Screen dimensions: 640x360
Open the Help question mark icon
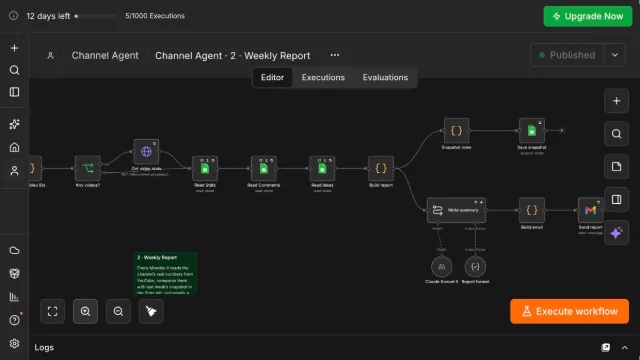click(14, 320)
